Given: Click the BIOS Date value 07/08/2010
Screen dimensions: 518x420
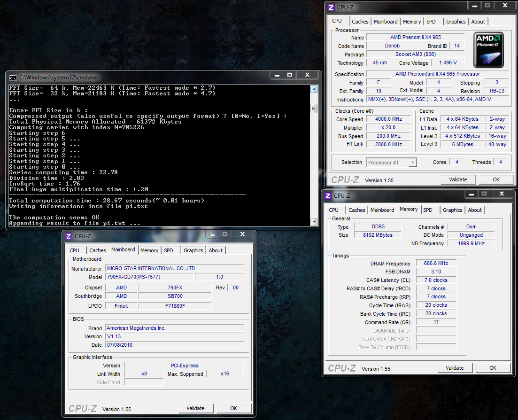Looking at the screenshot, I should pos(174,345).
